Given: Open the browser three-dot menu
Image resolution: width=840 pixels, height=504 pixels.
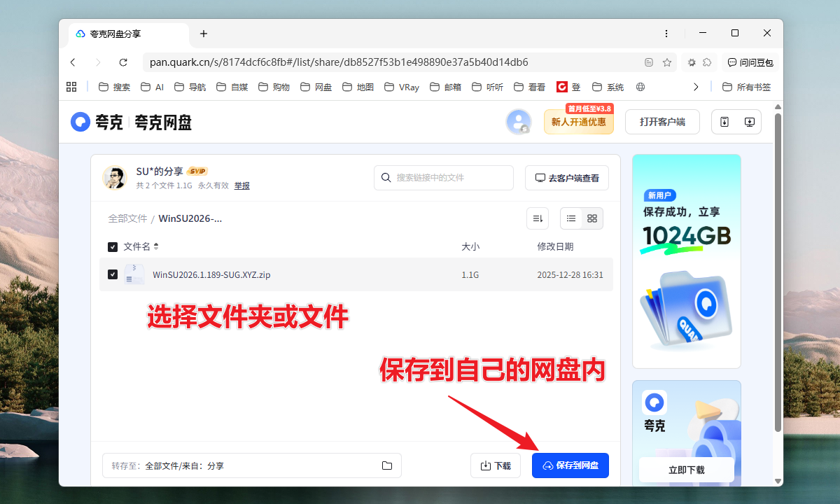Looking at the screenshot, I should pos(666,34).
